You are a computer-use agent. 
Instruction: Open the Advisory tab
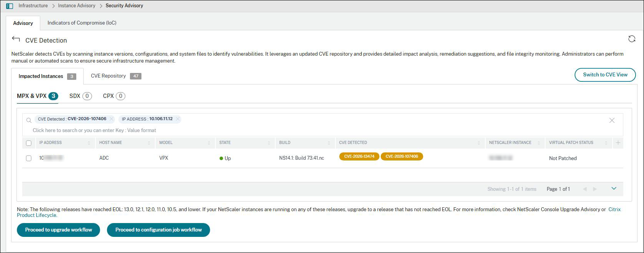[23, 23]
